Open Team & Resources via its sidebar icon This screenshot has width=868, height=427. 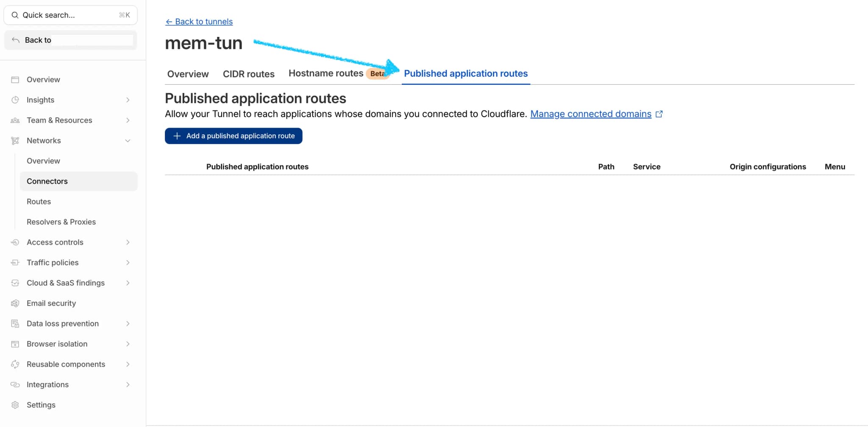(15, 120)
